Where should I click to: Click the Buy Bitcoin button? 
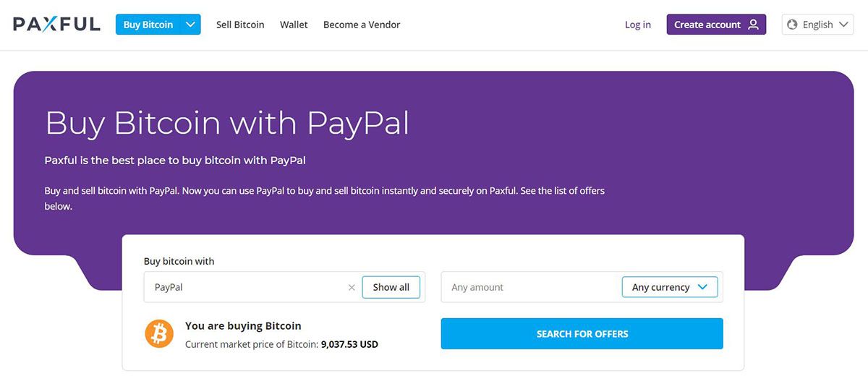[x=148, y=25]
